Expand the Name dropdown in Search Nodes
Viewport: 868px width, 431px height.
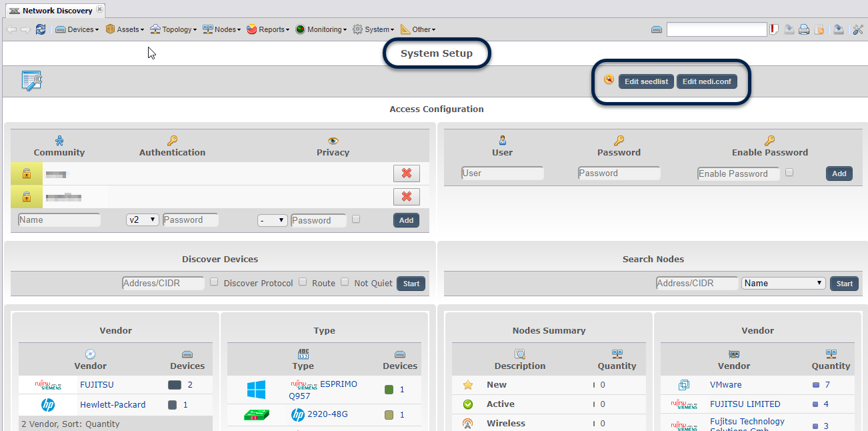pos(783,283)
